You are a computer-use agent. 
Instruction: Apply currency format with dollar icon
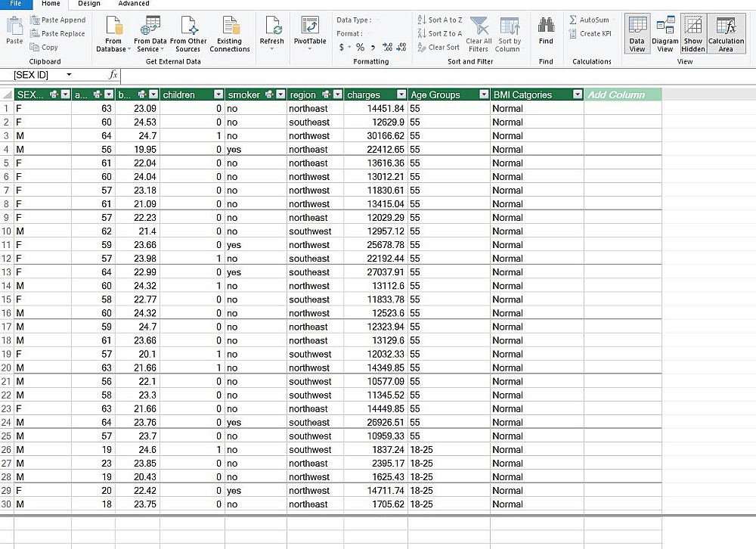click(342, 47)
